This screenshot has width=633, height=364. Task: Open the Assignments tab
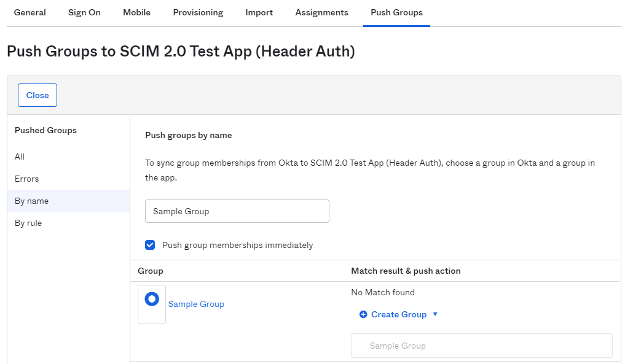(x=321, y=12)
